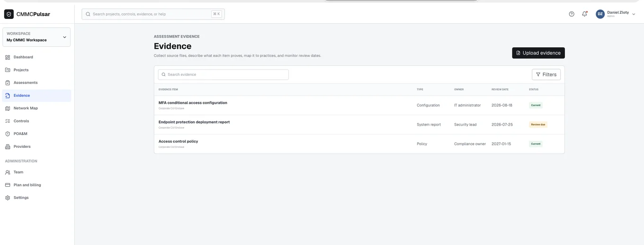Click Current badge on Access control policy row
Image resolution: width=644 pixels, height=245 pixels.
[536, 144]
